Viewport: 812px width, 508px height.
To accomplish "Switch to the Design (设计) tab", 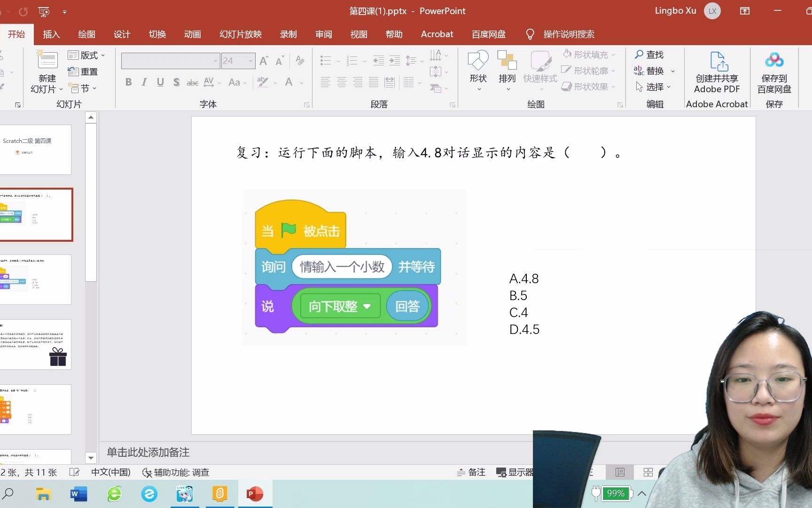I will [122, 34].
